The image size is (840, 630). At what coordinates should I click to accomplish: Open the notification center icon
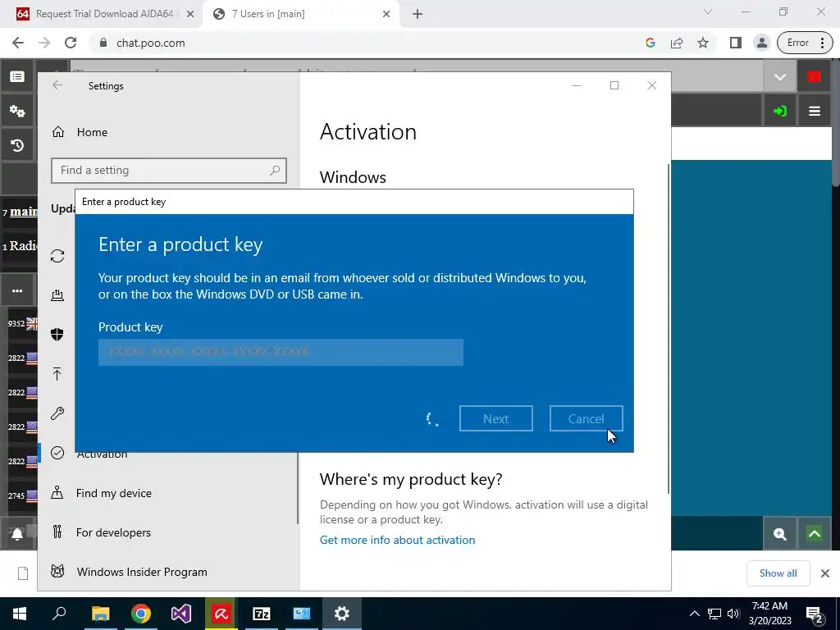(x=815, y=614)
